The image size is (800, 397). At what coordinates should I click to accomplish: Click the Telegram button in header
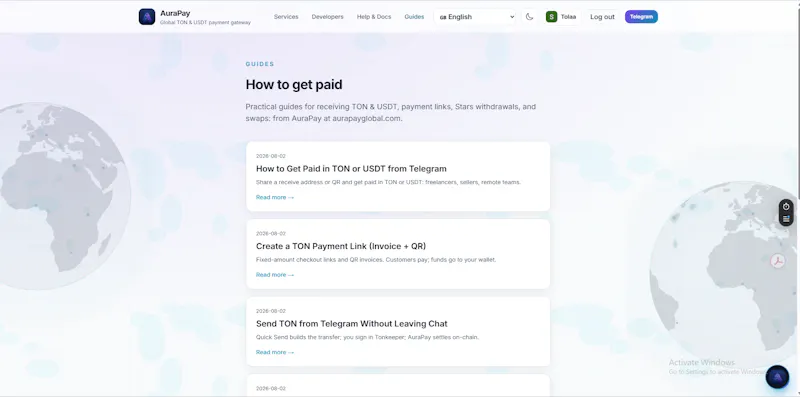coord(641,17)
